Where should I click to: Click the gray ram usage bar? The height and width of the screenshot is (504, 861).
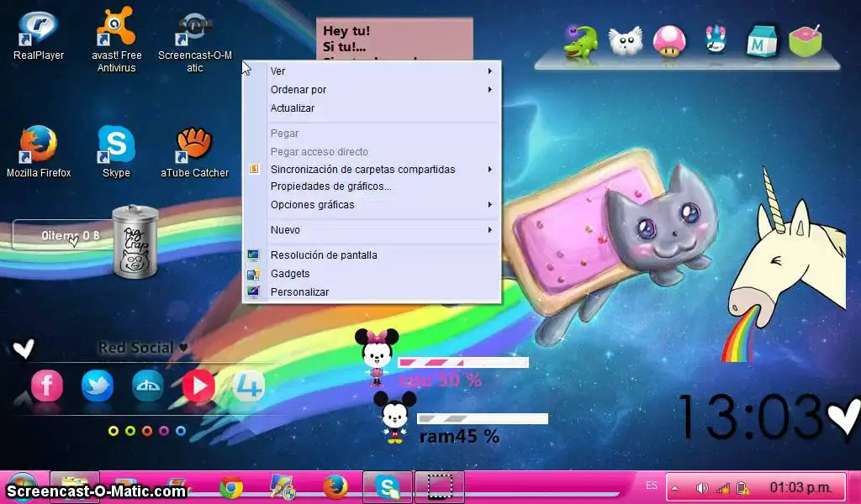pyautogui.click(x=483, y=419)
